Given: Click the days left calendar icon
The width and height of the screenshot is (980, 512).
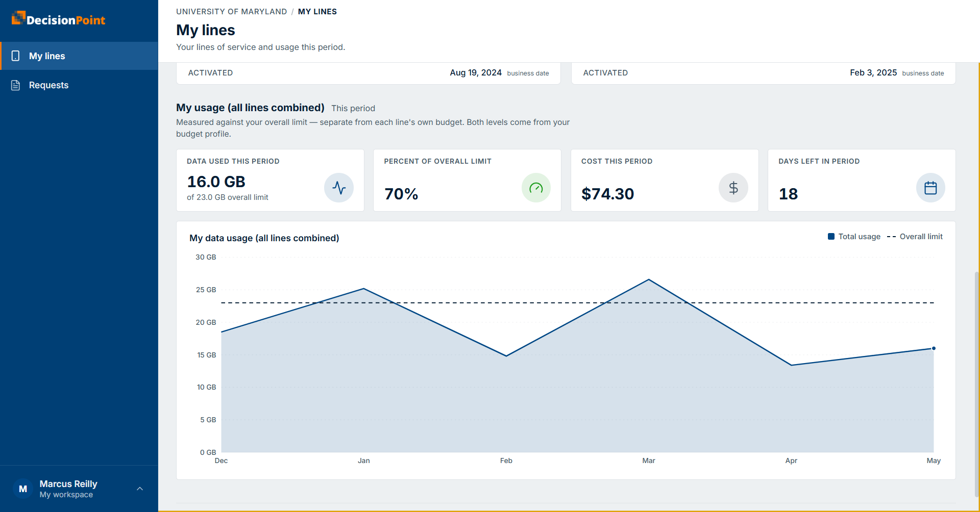Looking at the screenshot, I should point(930,188).
